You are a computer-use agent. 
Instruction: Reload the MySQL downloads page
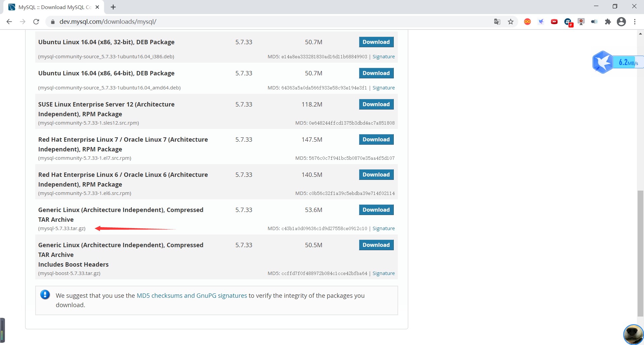36,22
